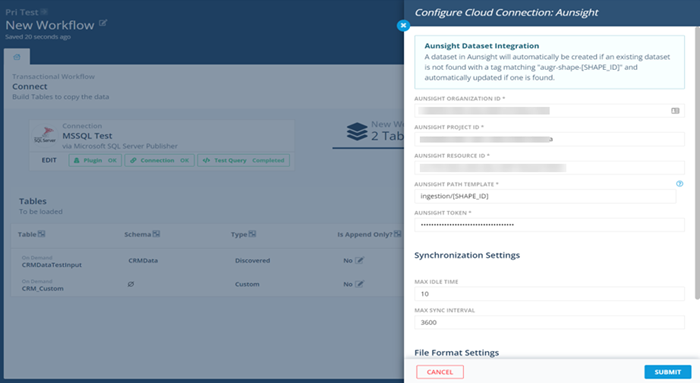
Task: Click the panel's vertical scrollbar
Action: [x=697, y=163]
